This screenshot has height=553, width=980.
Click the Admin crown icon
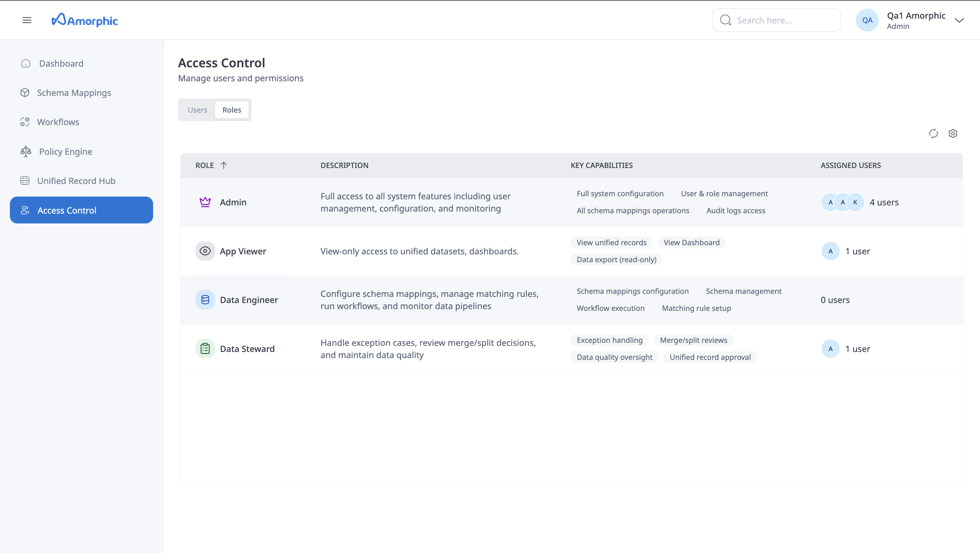[x=205, y=202]
